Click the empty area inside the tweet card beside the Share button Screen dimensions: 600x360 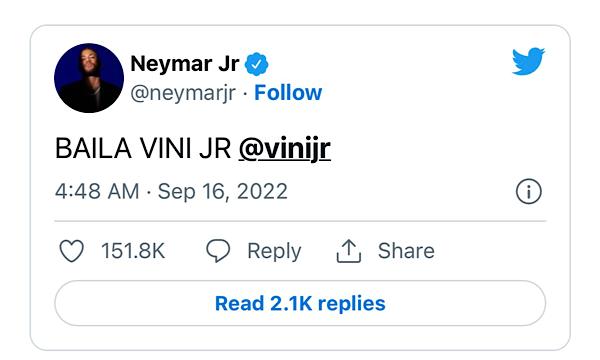(492, 251)
